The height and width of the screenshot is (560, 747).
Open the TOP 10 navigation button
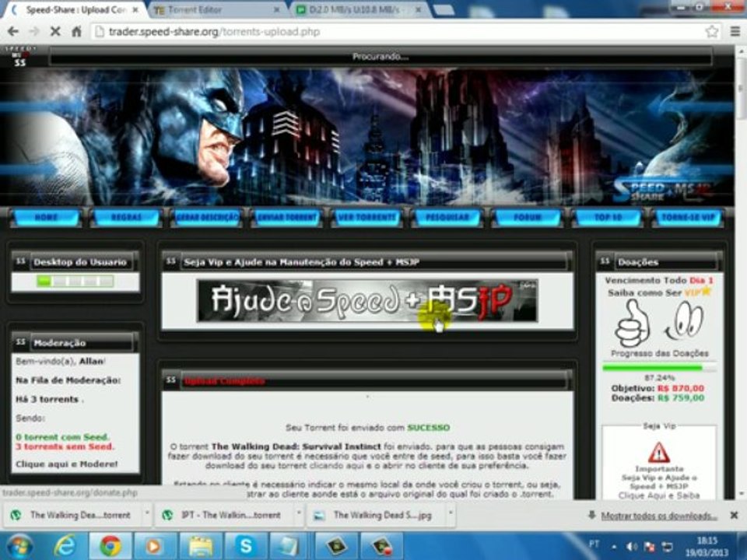(x=608, y=217)
